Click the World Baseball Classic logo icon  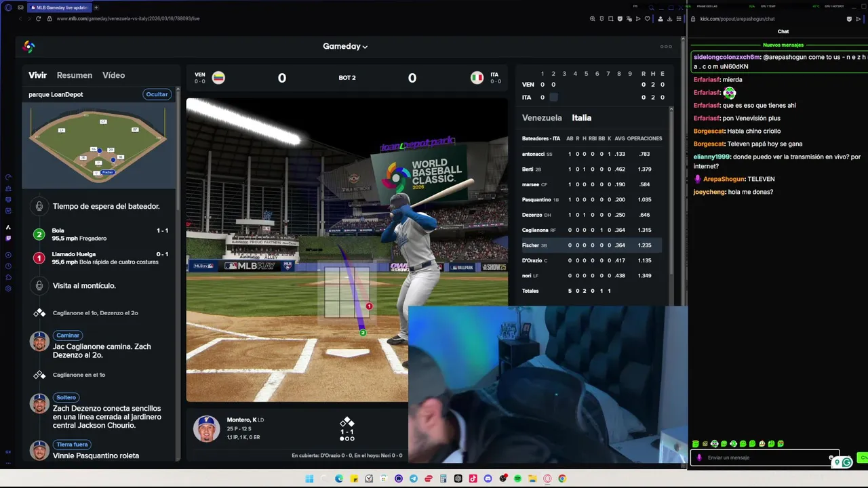[x=28, y=46]
